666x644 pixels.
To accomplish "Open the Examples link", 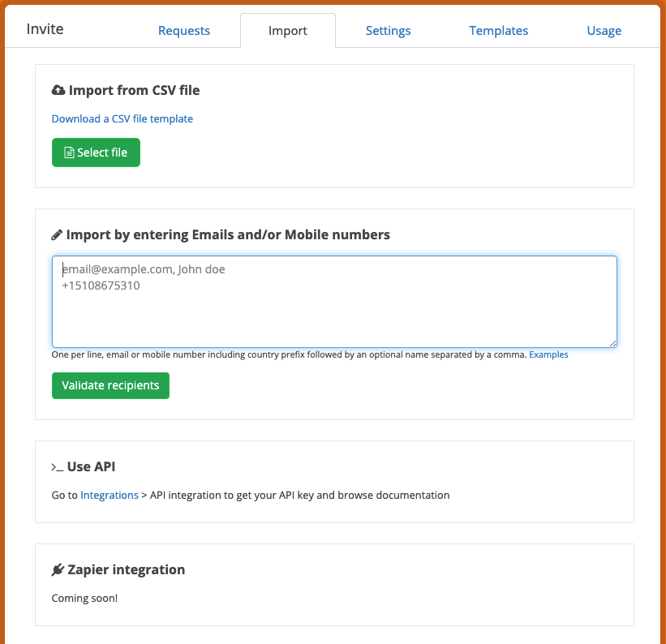I will click(x=548, y=354).
